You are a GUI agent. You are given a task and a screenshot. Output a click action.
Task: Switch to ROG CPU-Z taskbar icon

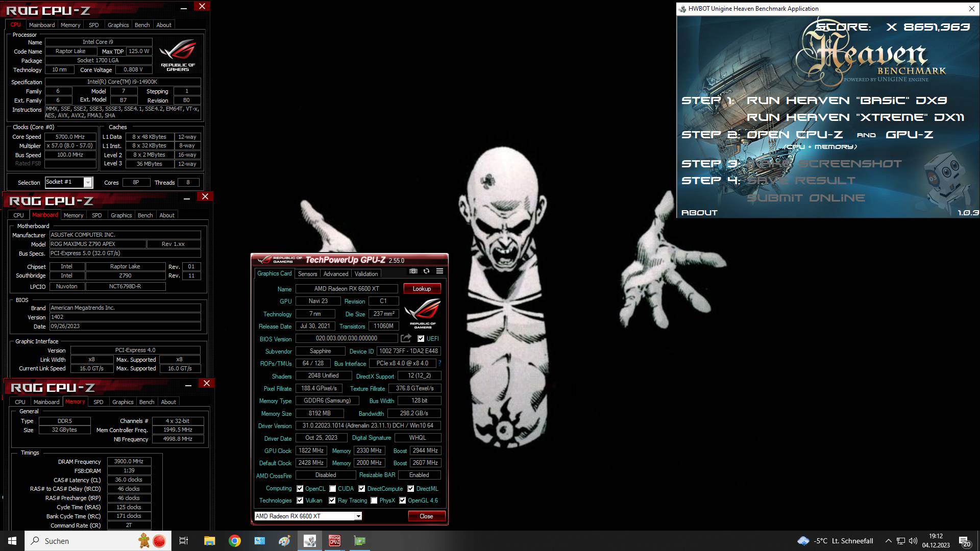[x=335, y=541]
